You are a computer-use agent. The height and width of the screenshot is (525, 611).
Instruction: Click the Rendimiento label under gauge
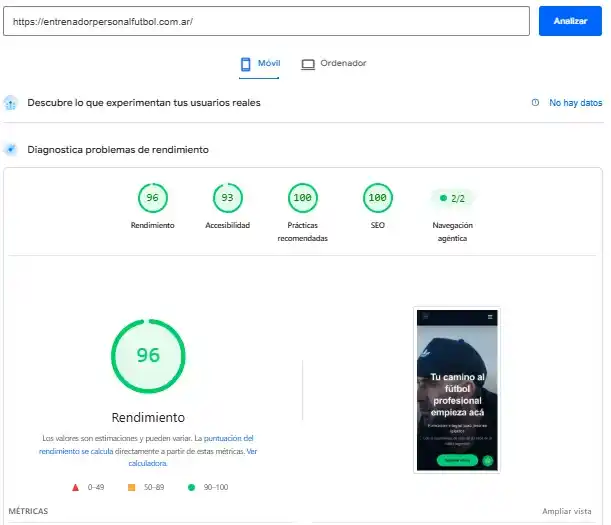tap(152, 225)
